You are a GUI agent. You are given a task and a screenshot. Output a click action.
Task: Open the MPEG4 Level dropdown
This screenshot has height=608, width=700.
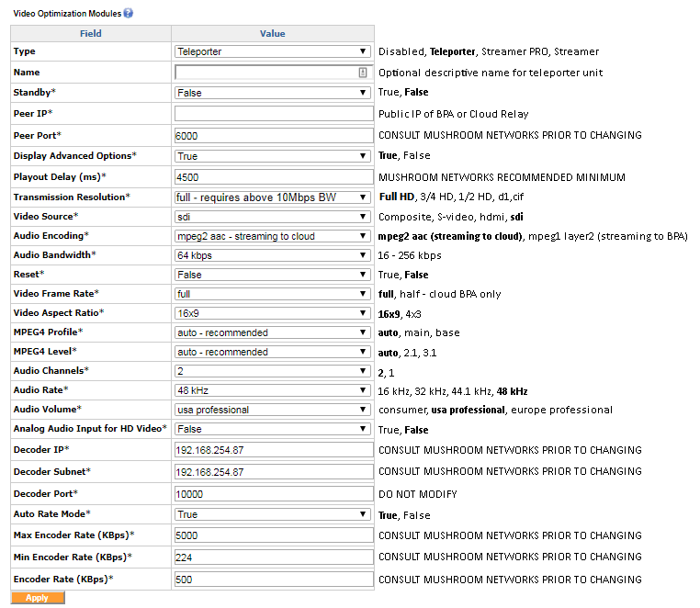(272, 352)
